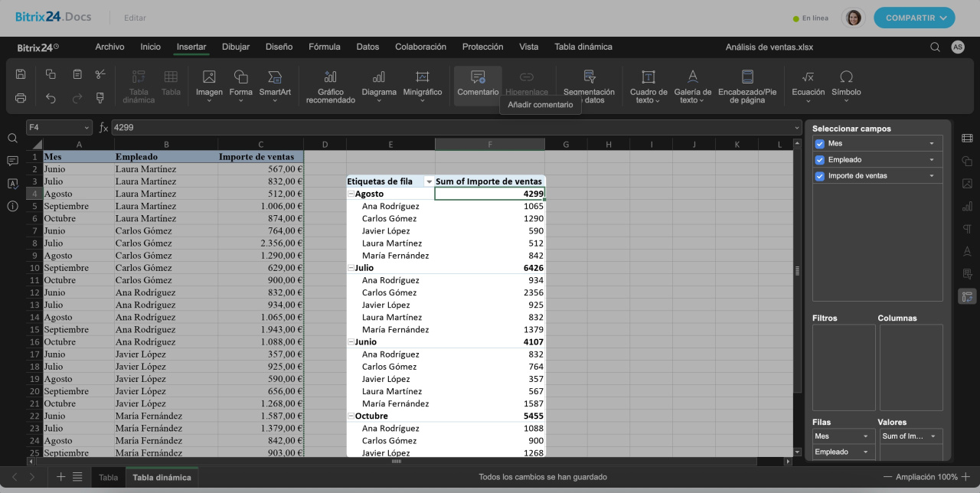980x493 pixels.
Task: Toggle the Importe de ventas checkbox
Action: point(820,176)
